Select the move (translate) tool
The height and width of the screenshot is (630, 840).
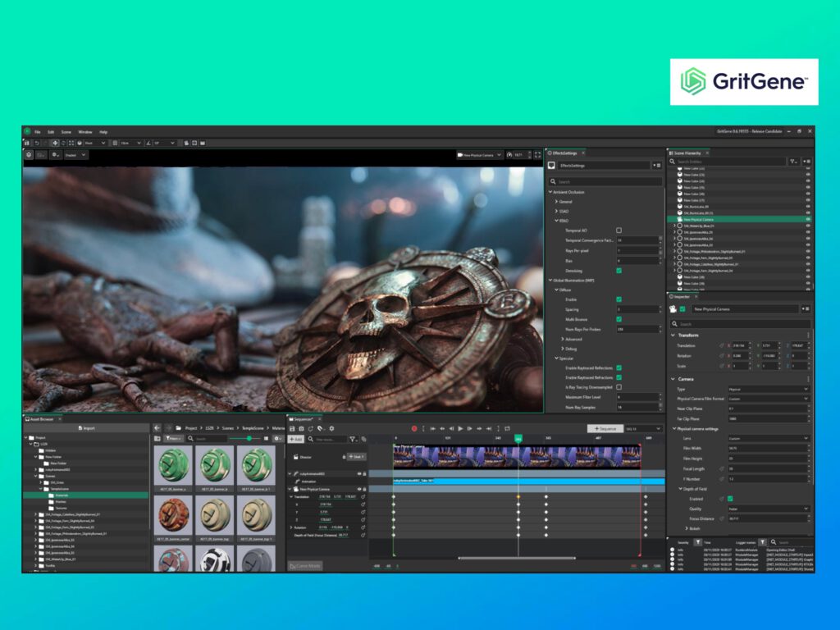pos(55,143)
